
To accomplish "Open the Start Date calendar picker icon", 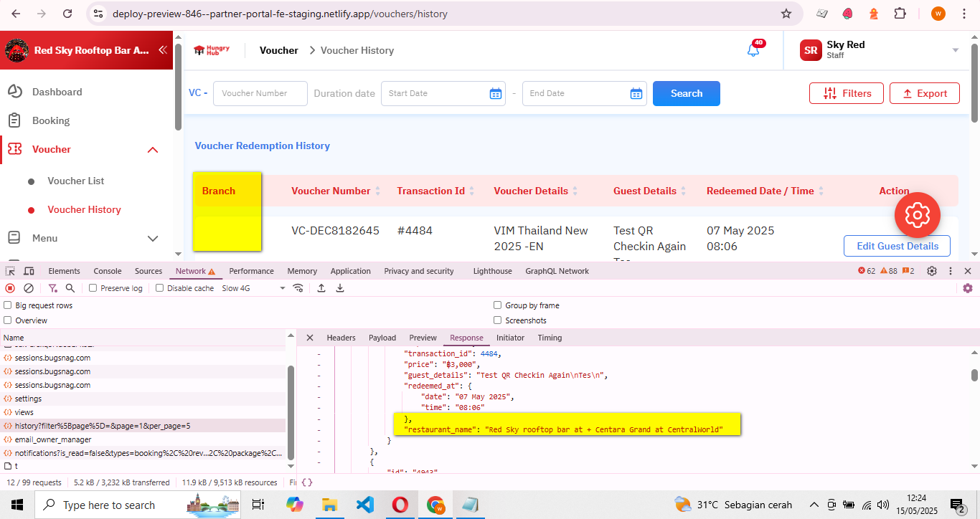I will click(x=495, y=93).
